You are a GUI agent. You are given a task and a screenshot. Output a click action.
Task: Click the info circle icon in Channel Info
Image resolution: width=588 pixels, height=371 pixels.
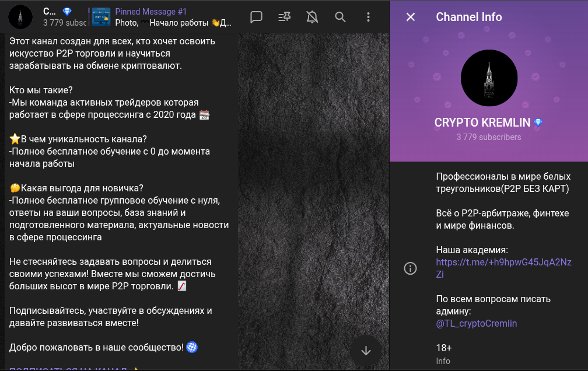pos(411,268)
